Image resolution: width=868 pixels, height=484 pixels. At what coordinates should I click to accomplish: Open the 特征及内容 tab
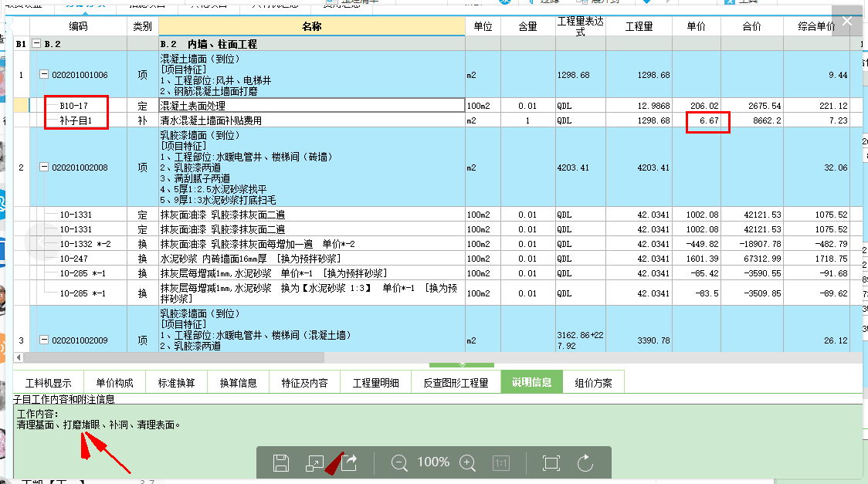[x=304, y=383]
